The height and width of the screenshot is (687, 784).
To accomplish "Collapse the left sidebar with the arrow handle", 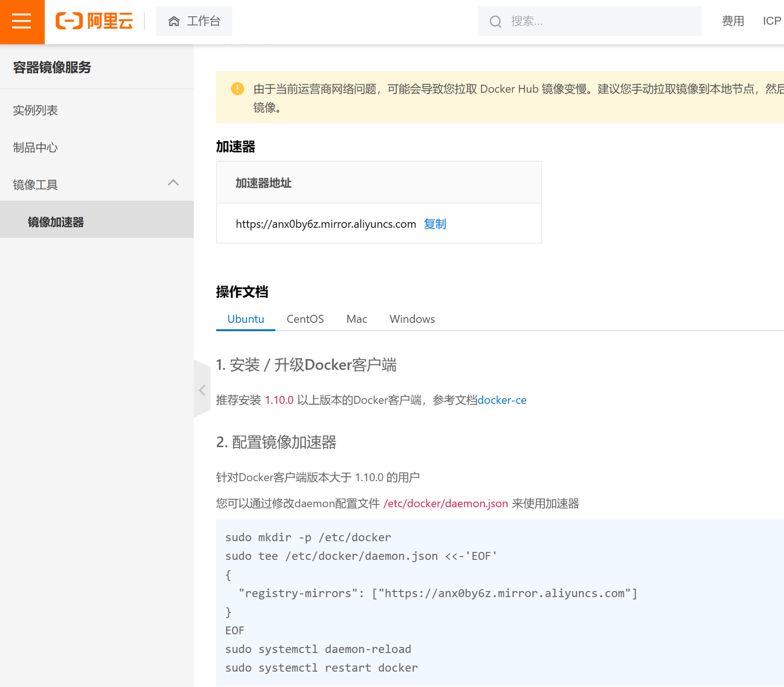I will click(202, 390).
